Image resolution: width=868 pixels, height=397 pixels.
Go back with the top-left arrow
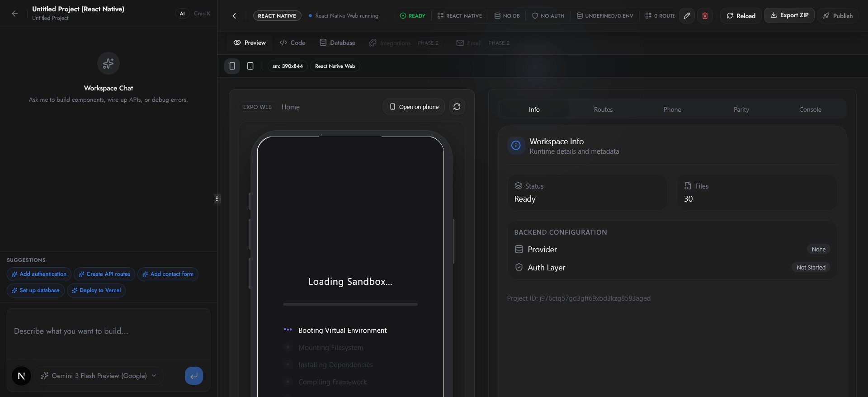[15, 14]
